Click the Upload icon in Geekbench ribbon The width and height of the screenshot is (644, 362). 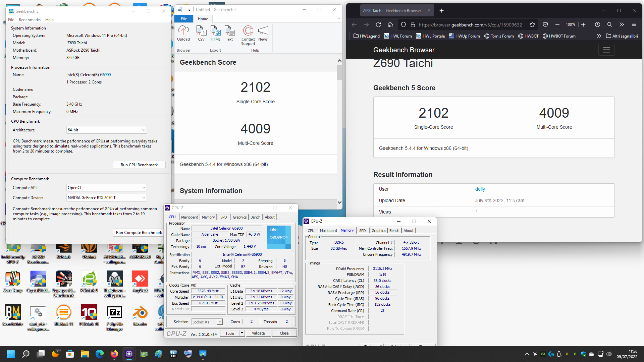[x=183, y=34]
